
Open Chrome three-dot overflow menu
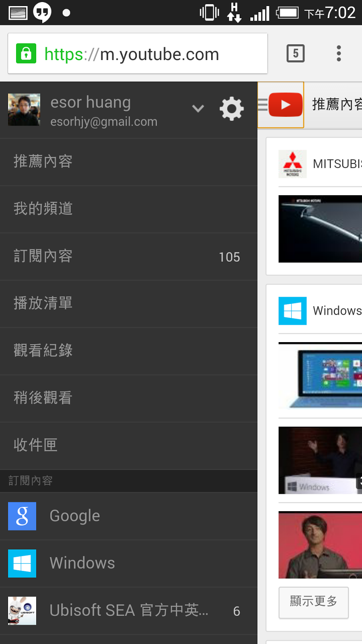[x=339, y=53]
